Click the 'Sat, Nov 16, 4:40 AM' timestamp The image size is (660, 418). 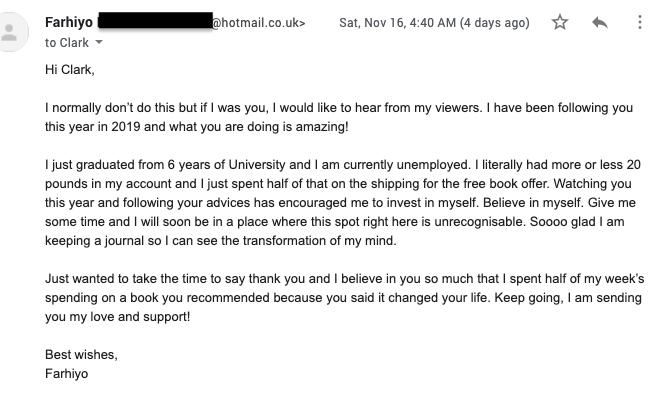(397, 23)
